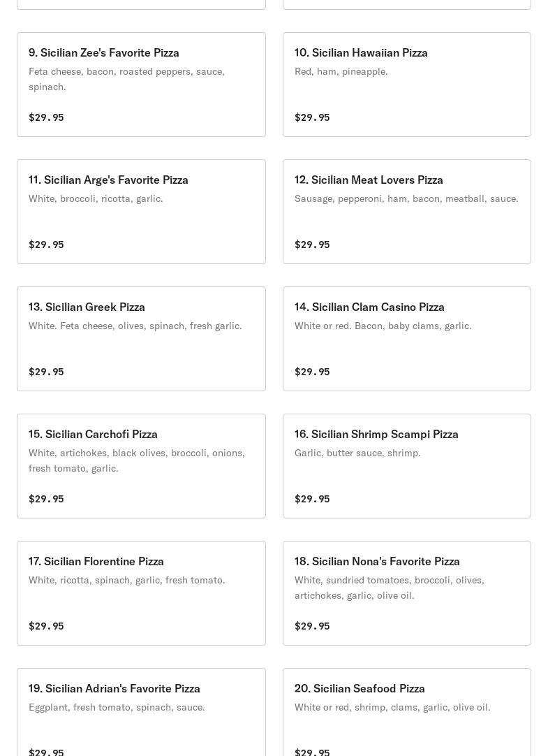Open Sicilian Adrian's Favorite Pizza
The width and height of the screenshot is (548, 756).
pos(114,689)
